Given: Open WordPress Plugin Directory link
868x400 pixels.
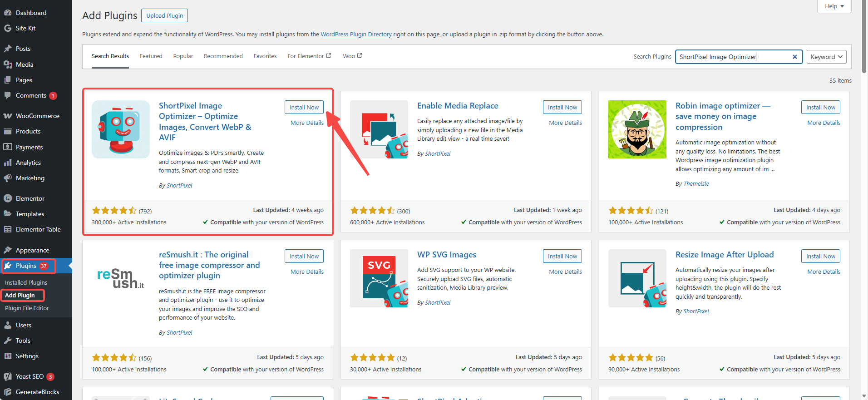Looking at the screenshot, I should click(x=356, y=35).
